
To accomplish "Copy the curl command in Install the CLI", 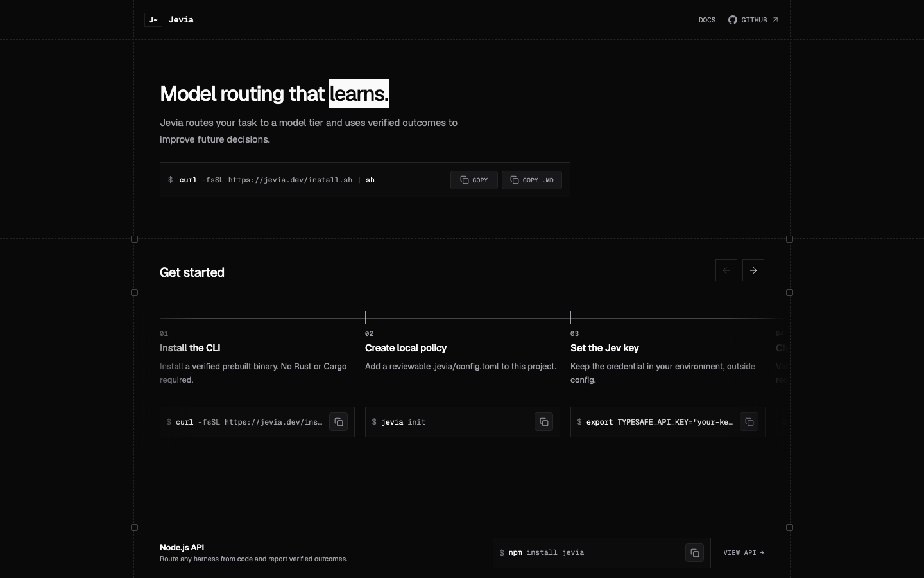I will coord(339,422).
